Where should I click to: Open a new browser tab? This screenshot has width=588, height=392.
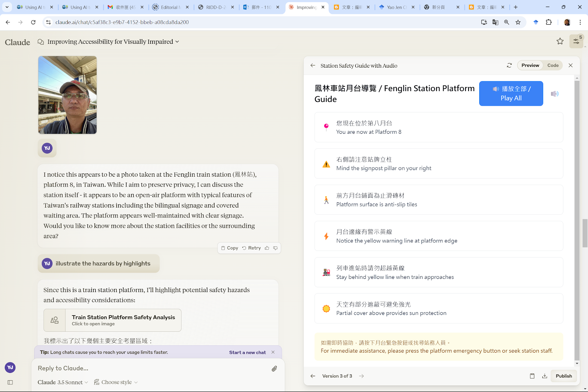[516, 7]
